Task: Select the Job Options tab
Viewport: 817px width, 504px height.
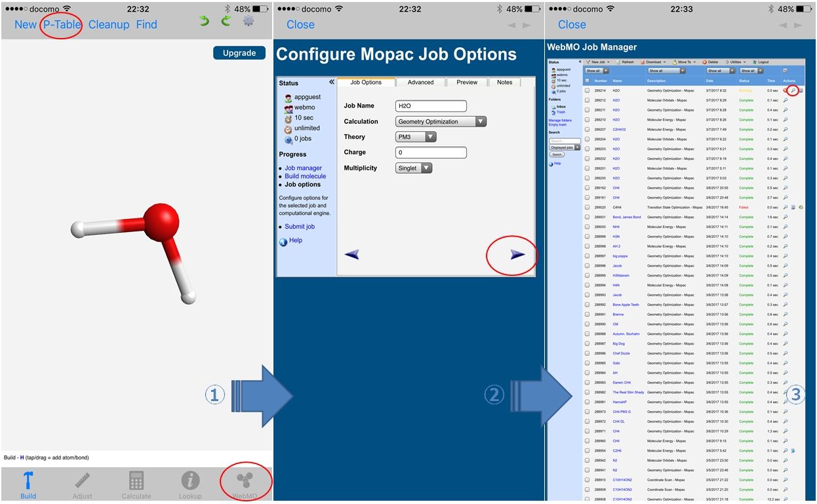Action: tap(366, 83)
